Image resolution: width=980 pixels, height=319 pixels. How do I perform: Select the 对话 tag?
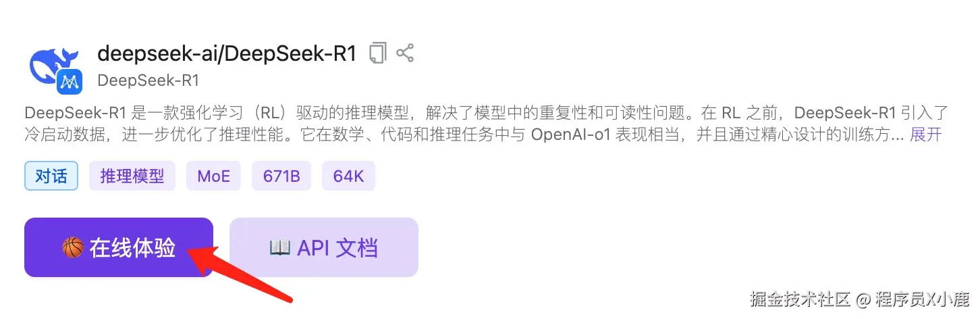click(x=51, y=176)
